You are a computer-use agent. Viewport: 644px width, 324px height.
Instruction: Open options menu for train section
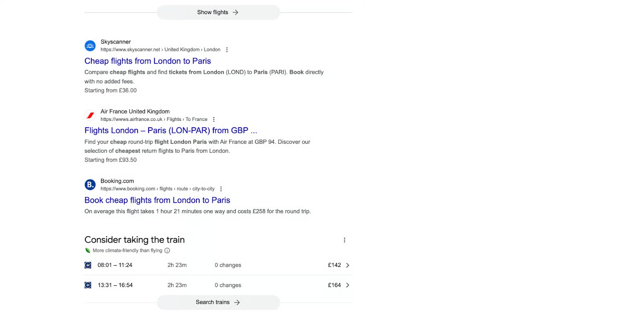(x=345, y=240)
